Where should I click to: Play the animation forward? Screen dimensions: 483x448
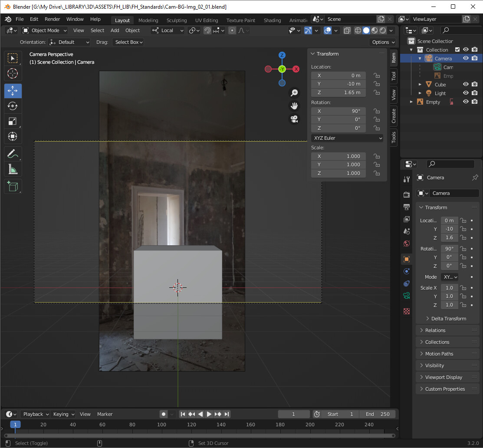click(209, 414)
